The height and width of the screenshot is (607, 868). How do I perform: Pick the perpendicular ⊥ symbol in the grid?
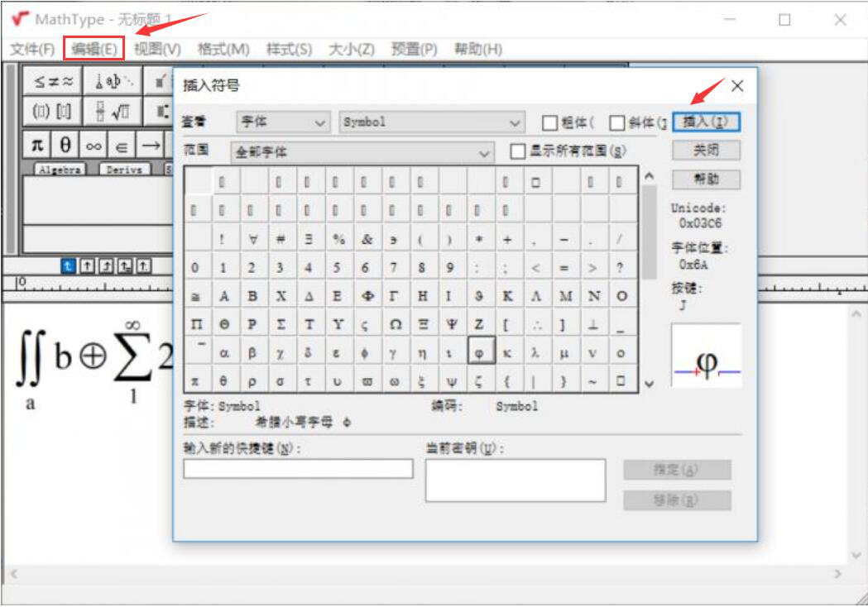pos(593,324)
